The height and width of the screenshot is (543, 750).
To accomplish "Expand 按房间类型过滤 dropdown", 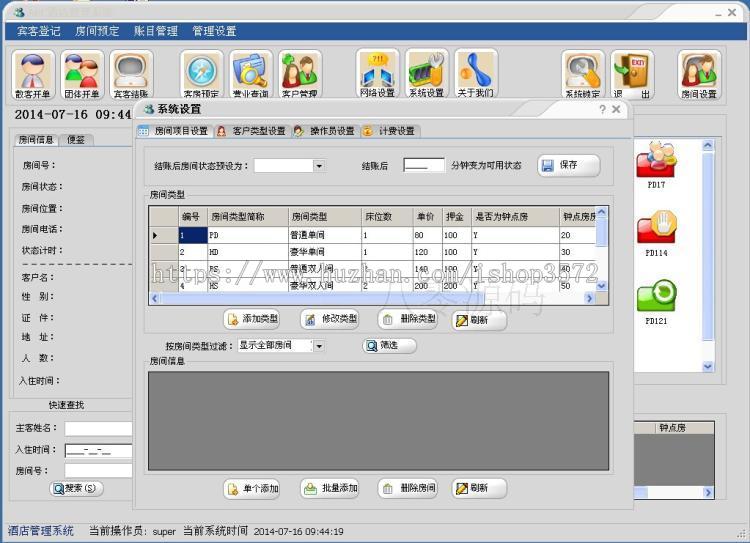I will [x=319, y=346].
